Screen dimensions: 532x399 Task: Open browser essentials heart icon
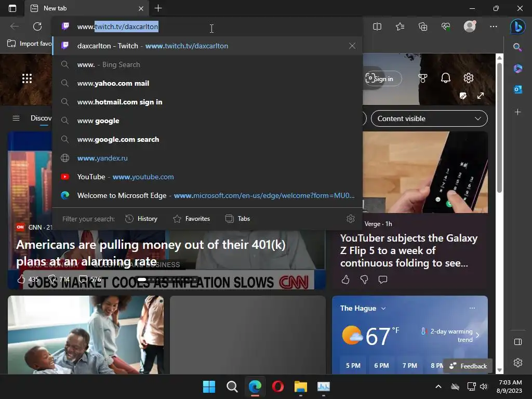446,26
